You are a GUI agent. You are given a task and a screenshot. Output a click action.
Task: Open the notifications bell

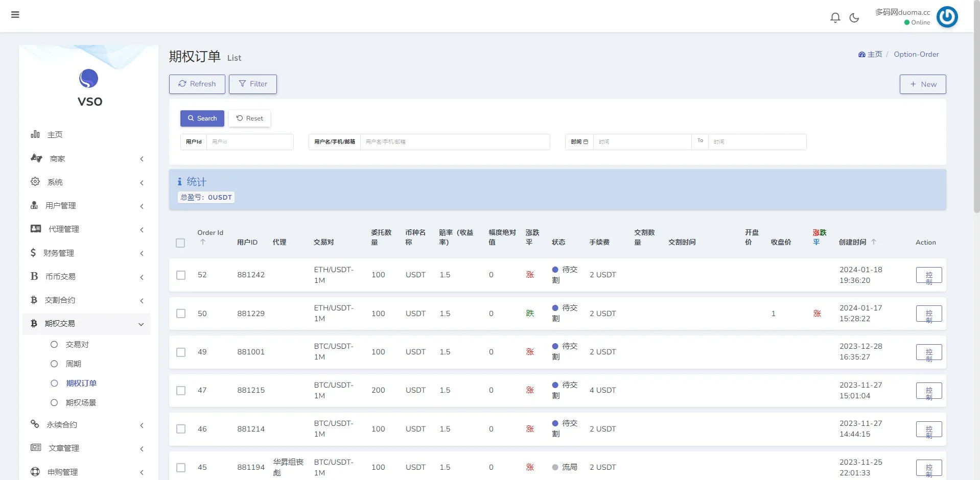(x=835, y=18)
